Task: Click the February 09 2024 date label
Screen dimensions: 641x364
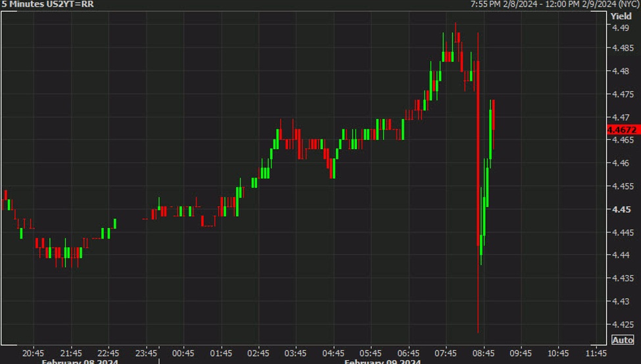Action: point(383,361)
